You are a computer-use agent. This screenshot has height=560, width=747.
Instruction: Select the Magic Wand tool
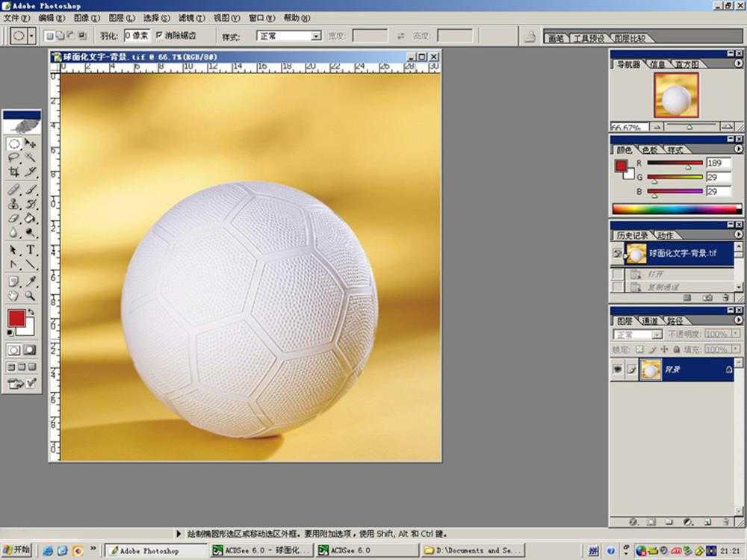(30, 158)
